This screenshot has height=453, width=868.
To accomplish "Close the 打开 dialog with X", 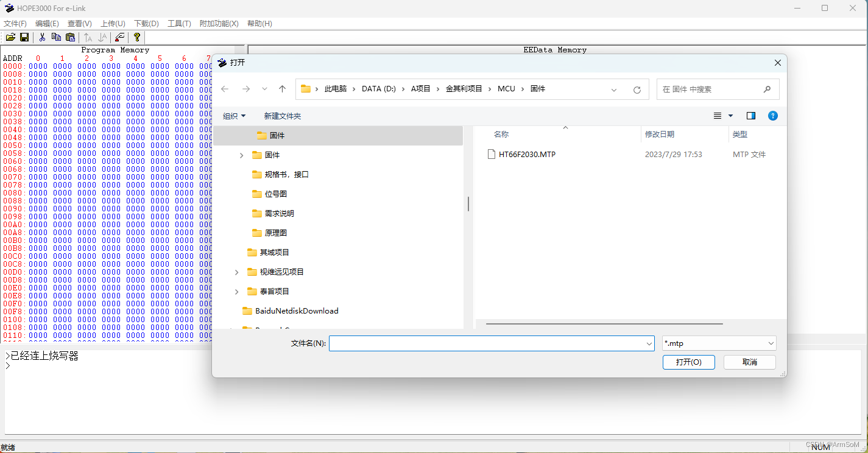I will [x=777, y=63].
